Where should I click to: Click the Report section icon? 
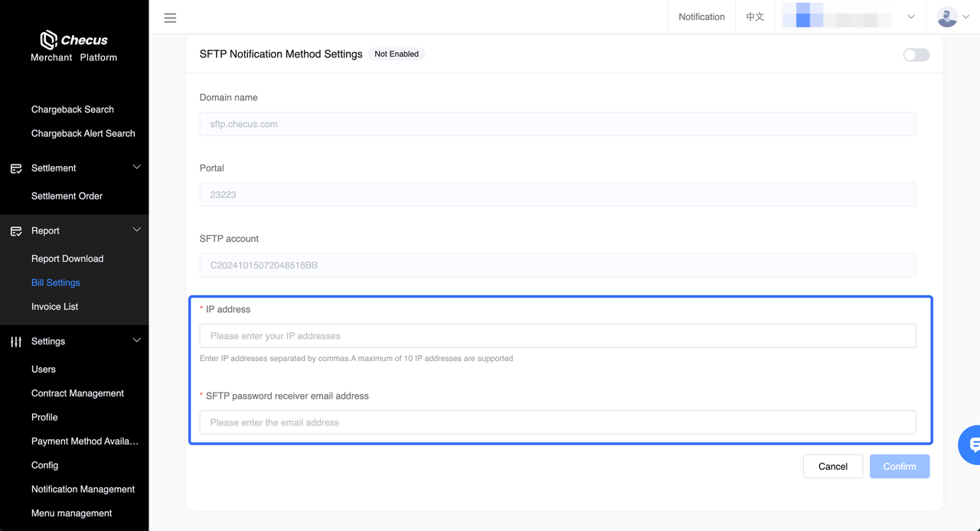pos(16,231)
